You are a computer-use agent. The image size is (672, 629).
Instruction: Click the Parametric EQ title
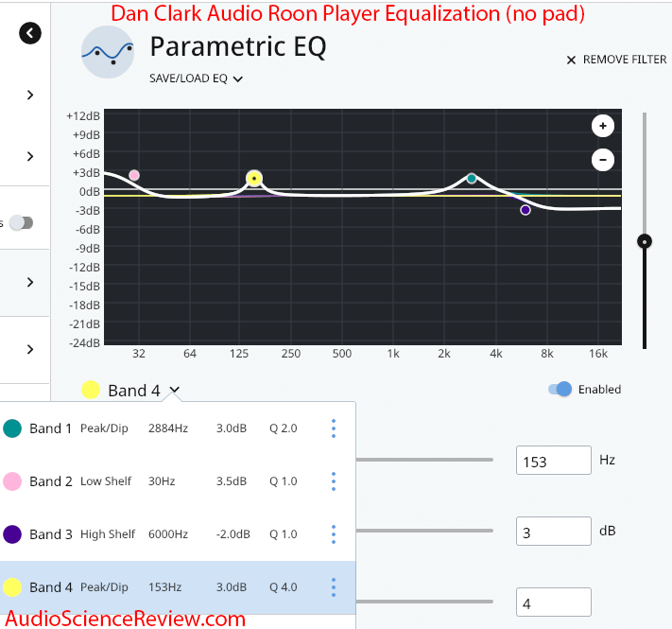coord(238,46)
